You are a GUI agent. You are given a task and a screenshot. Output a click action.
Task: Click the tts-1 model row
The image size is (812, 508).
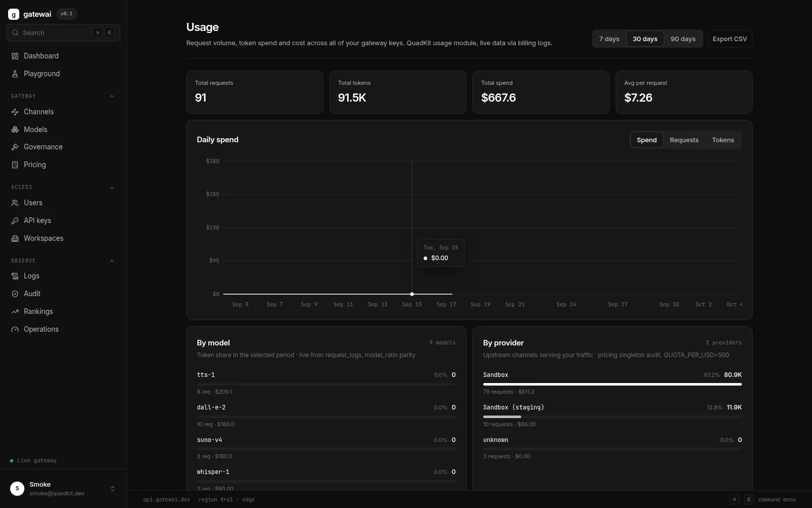tap(326, 383)
